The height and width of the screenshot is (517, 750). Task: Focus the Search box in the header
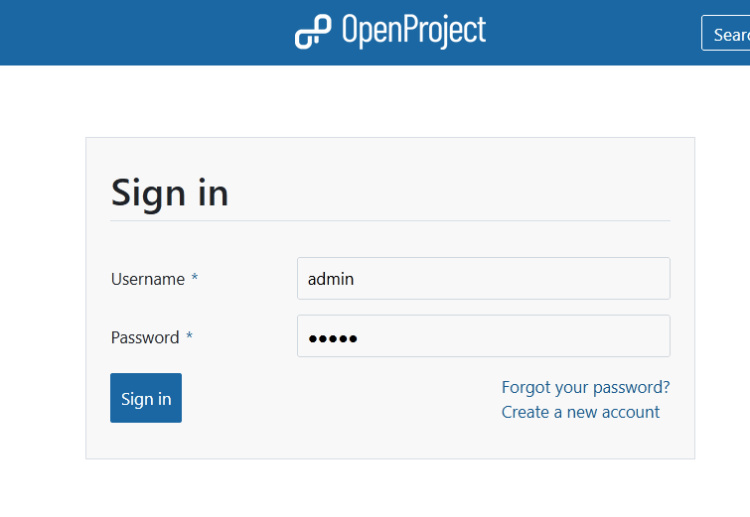[x=727, y=33]
